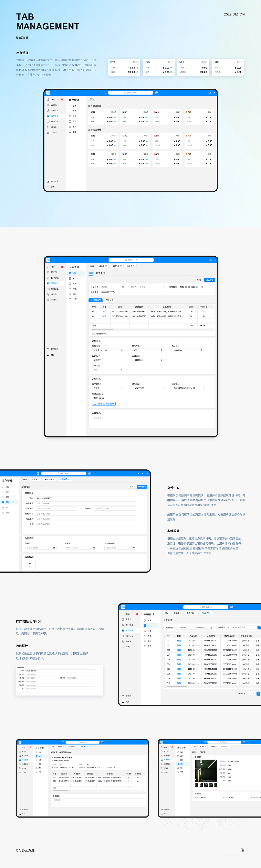Click the 联系电话 input field
Viewport: 261px width, 868px height.
(148, 388)
